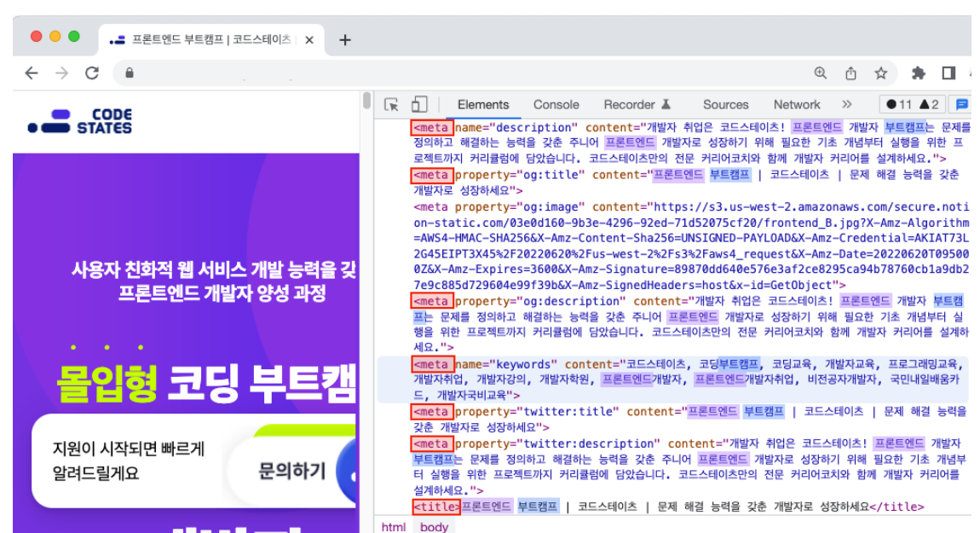This screenshot has height=533, width=980.
Task: Open the zoom magnifier in address bar
Action: [821, 73]
